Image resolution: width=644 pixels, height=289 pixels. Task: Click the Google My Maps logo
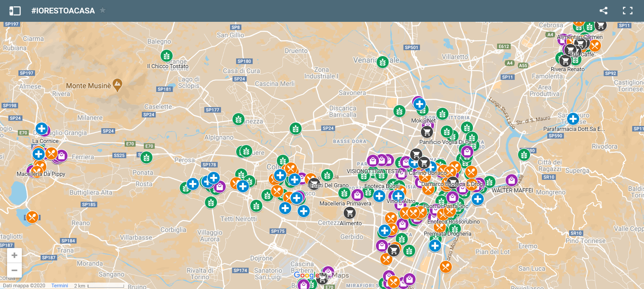pyautogui.click(x=321, y=276)
